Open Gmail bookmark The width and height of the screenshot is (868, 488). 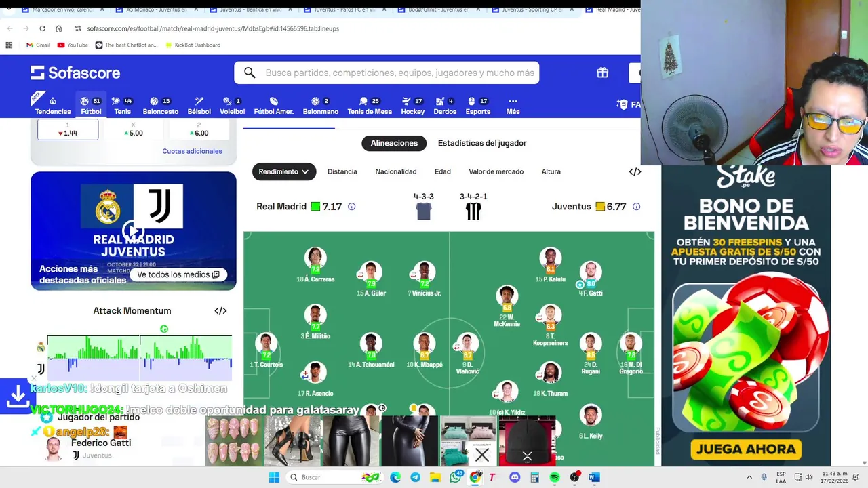pos(37,45)
